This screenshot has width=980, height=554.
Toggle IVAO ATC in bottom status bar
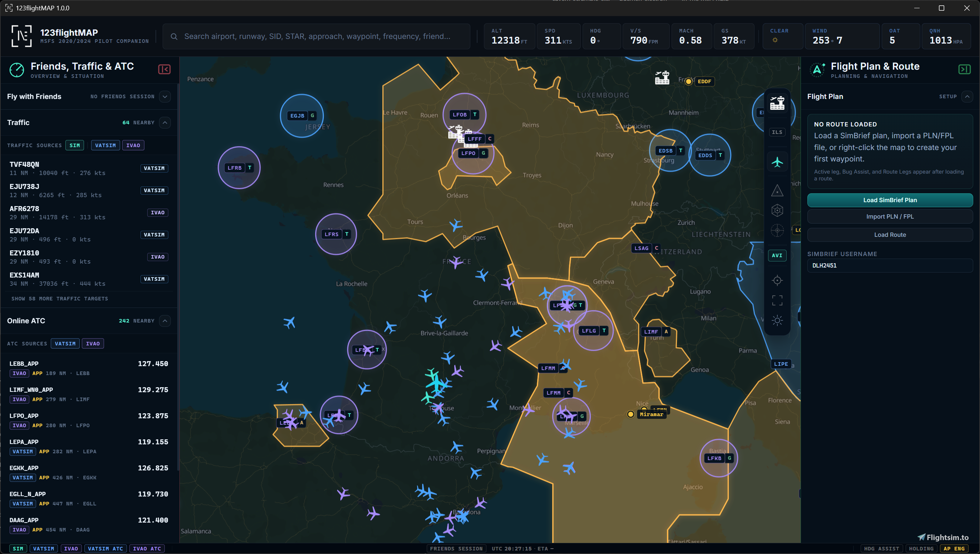pos(147,549)
